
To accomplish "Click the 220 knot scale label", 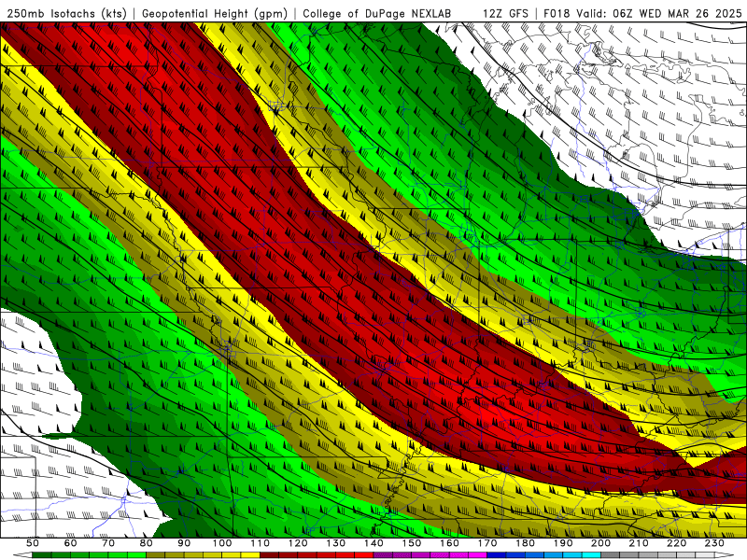I will point(676,543).
